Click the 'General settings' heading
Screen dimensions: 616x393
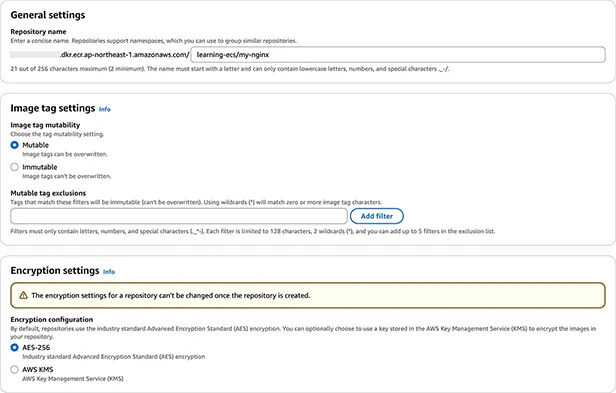pyautogui.click(x=48, y=15)
